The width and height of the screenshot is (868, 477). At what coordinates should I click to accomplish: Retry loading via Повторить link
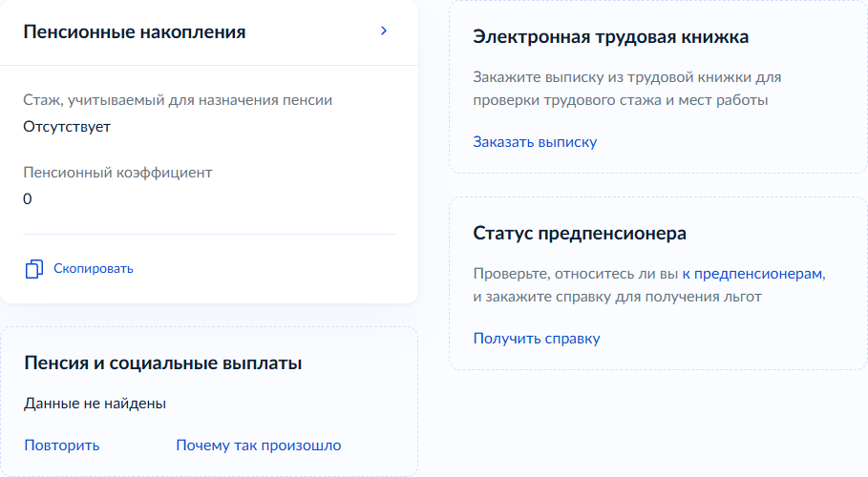pos(62,445)
